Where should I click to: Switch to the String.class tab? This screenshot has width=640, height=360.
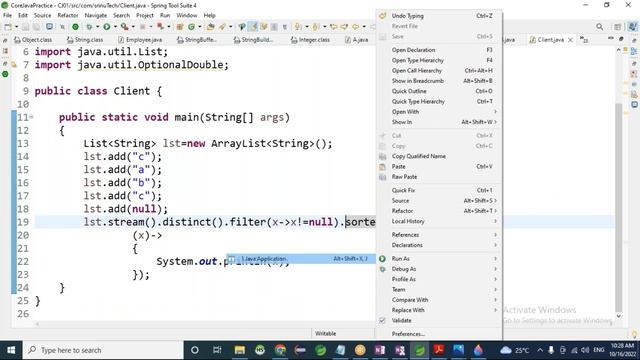85,40
